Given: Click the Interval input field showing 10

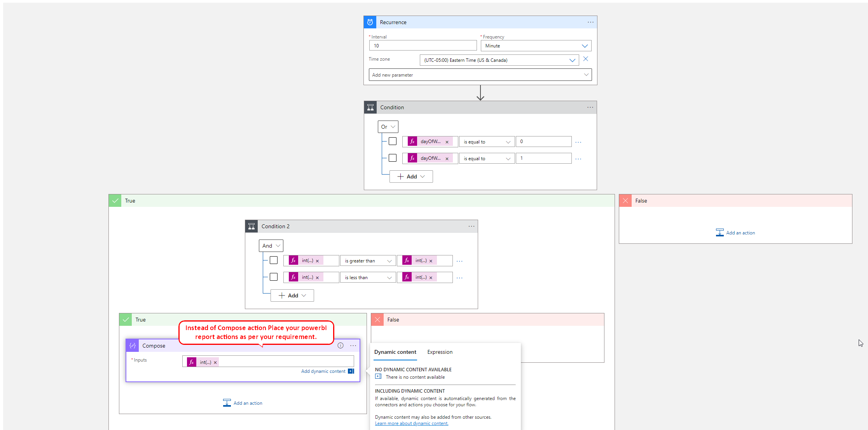Looking at the screenshot, I should tap(423, 45).
